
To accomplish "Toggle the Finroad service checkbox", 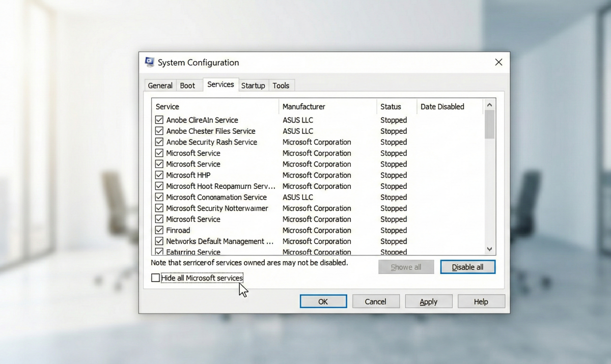I will 159,230.
